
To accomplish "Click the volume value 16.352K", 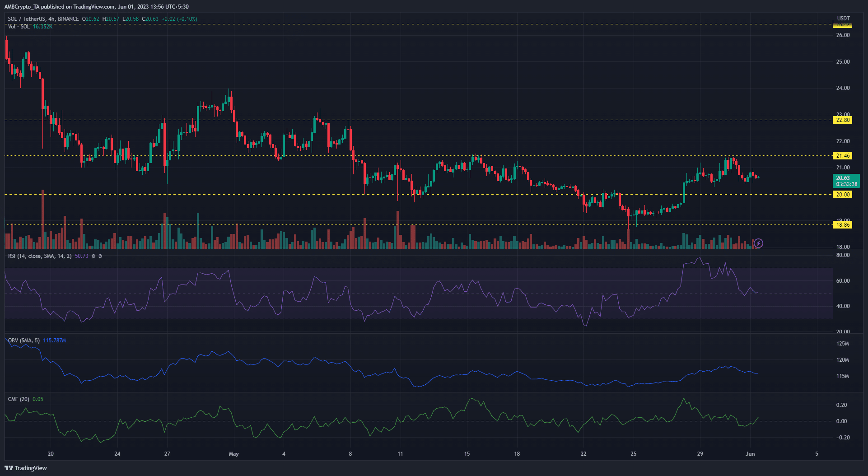I will point(42,26).
